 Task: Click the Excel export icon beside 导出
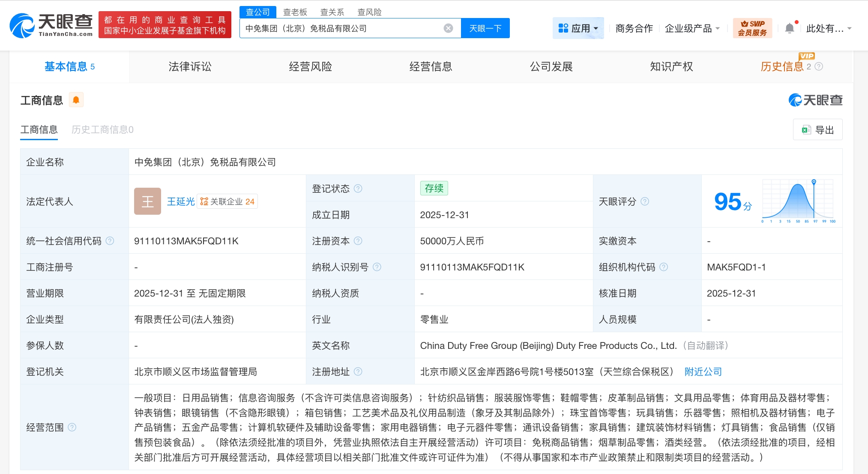click(x=807, y=129)
